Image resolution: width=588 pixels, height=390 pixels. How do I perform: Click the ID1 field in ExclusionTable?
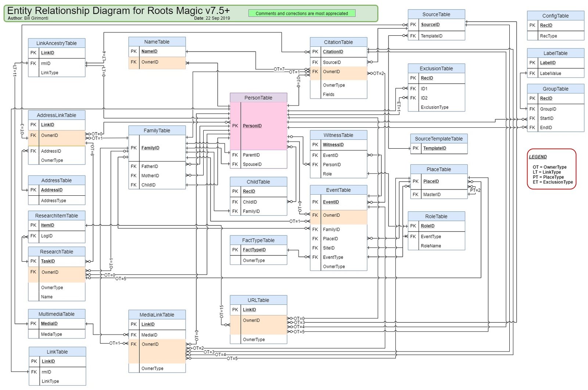[424, 89]
